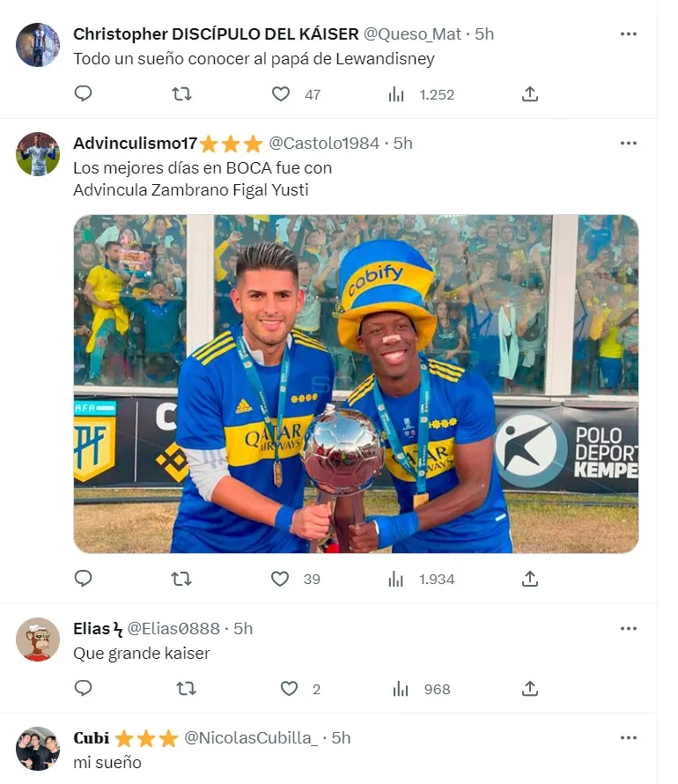Open @Castolo1984 profile handle
This screenshot has height=784, width=678.
(x=323, y=143)
